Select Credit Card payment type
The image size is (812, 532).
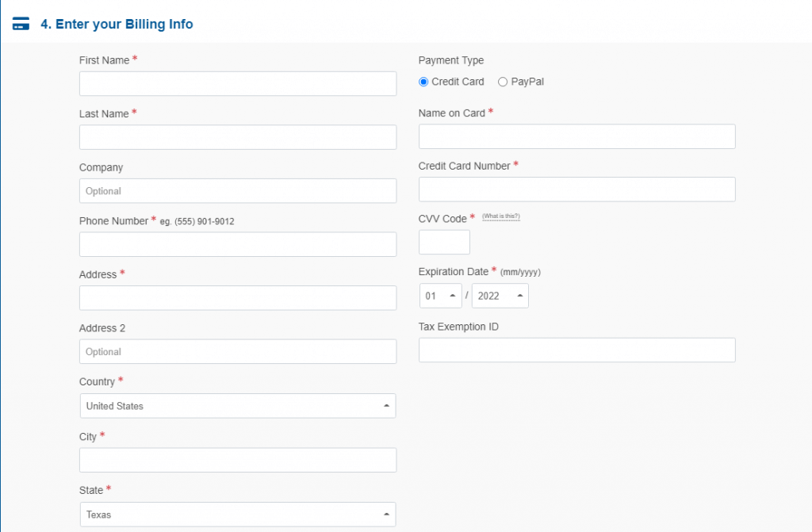click(x=423, y=82)
